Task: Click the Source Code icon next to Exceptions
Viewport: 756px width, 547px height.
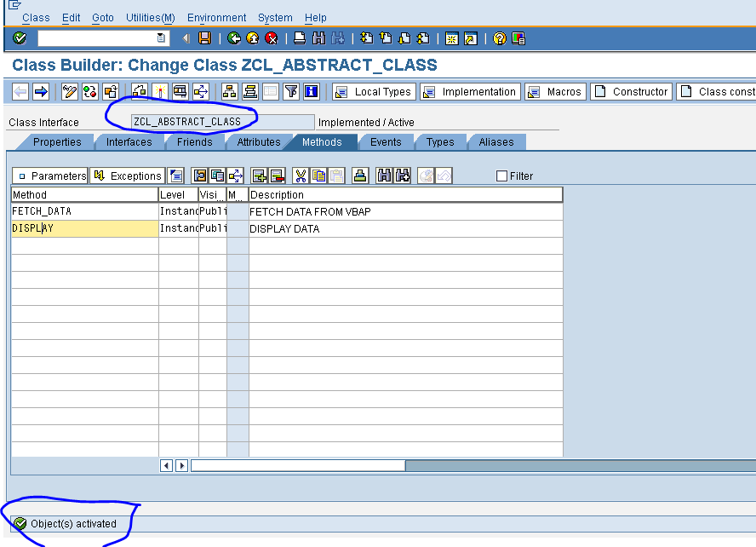Action: click(x=176, y=176)
